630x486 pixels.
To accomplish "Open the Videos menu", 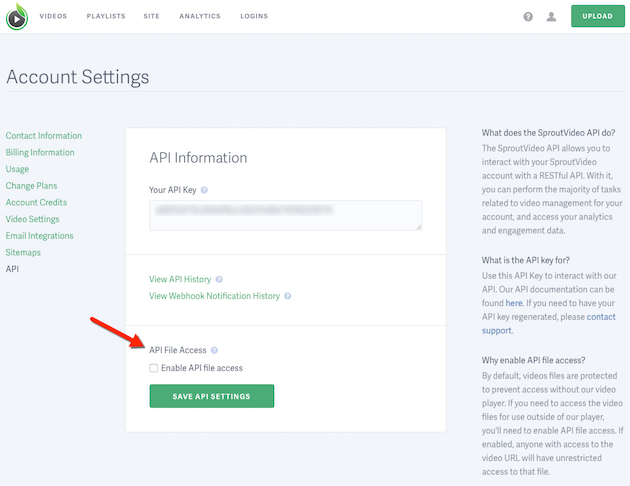I will coord(53,16).
